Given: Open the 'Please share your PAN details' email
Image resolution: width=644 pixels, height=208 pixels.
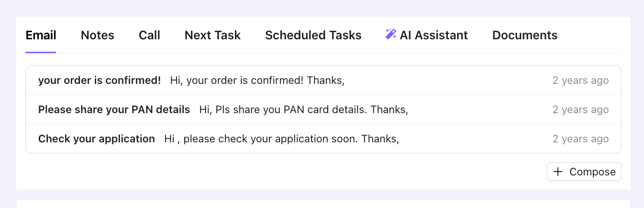Looking at the screenshot, I should coord(114,110).
